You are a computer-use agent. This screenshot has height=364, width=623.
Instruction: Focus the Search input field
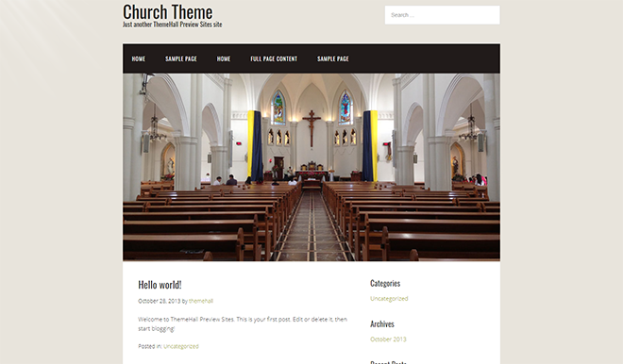click(x=442, y=15)
